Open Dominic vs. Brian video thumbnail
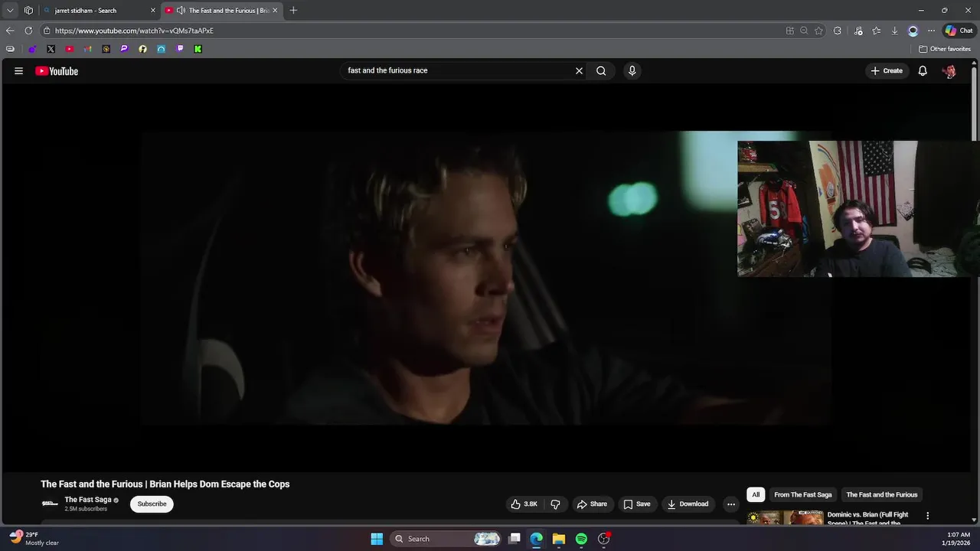This screenshot has height=551, width=980. point(785,518)
